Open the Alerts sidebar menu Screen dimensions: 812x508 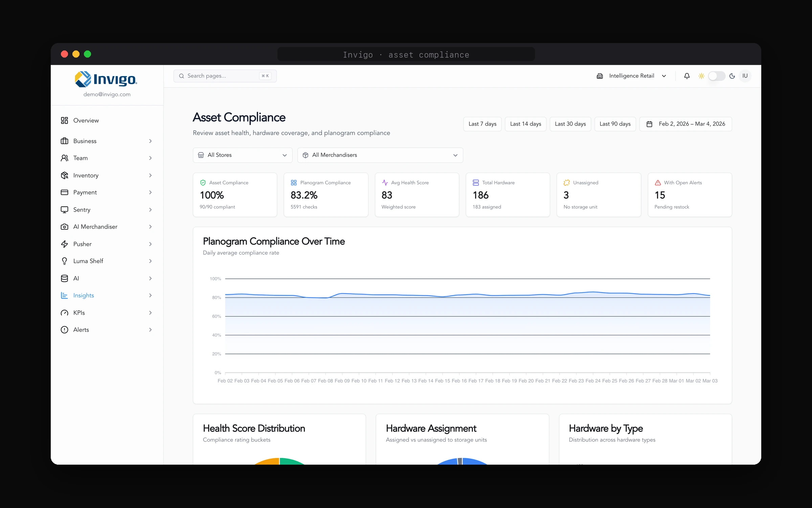pos(107,330)
